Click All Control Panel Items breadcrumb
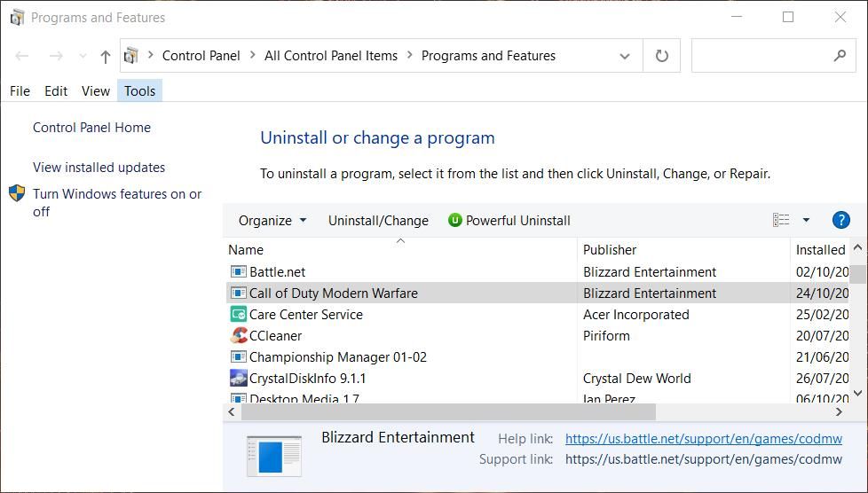Viewport: 868px width, 493px height. tap(330, 56)
